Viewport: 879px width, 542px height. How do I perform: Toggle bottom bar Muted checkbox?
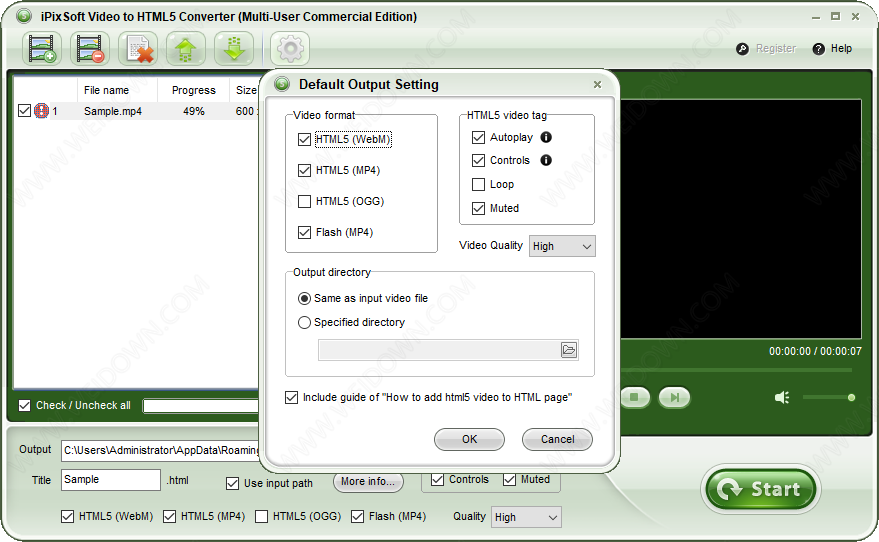[509, 480]
